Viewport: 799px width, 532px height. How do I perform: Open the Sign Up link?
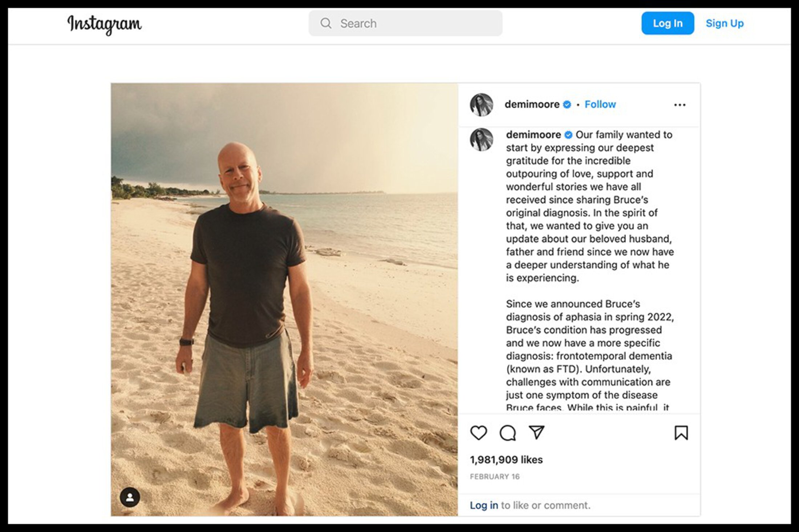tap(725, 24)
